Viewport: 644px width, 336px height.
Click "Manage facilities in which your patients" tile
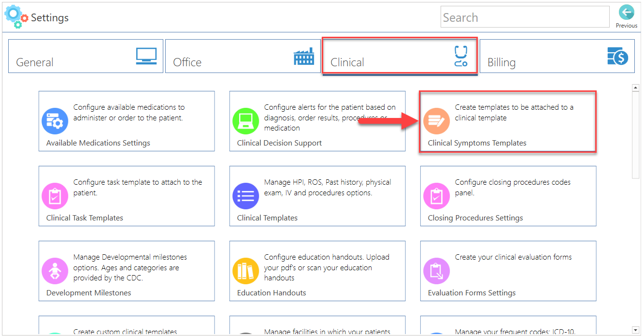[317, 326]
